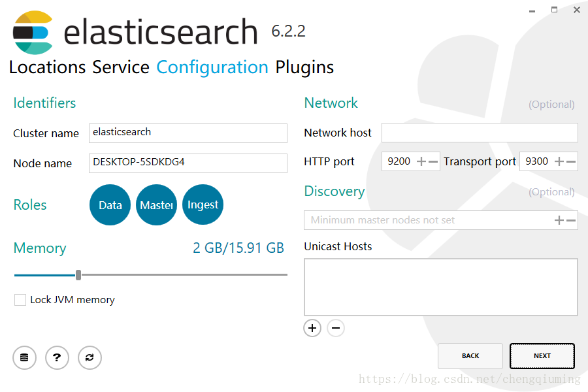
Task: Increase HTTP port with plus icon
Action: [421, 161]
